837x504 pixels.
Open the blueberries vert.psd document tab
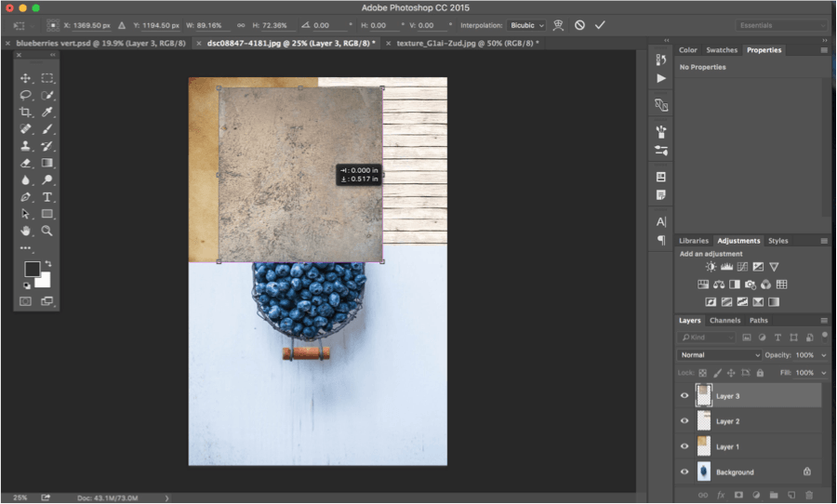click(x=100, y=44)
